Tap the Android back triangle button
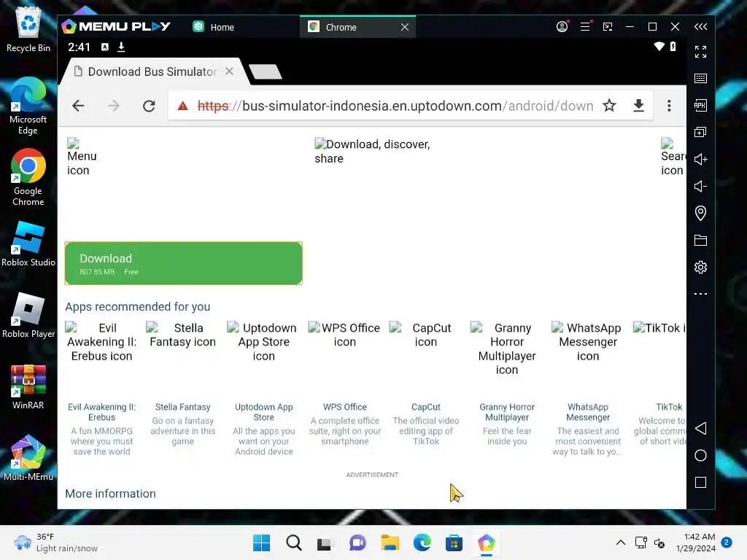This screenshot has height=560, width=747. tap(700, 428)
